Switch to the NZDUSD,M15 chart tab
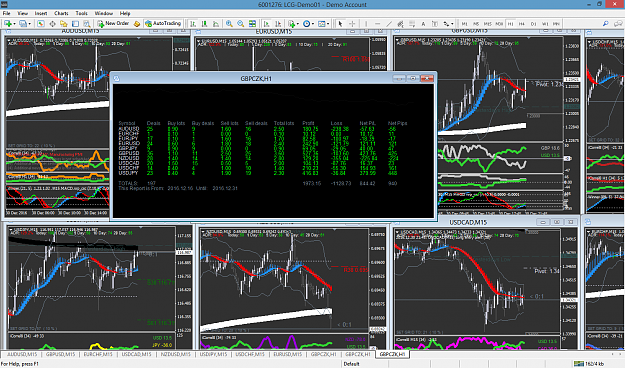625x368 pixels. click(x=175, y=354)
